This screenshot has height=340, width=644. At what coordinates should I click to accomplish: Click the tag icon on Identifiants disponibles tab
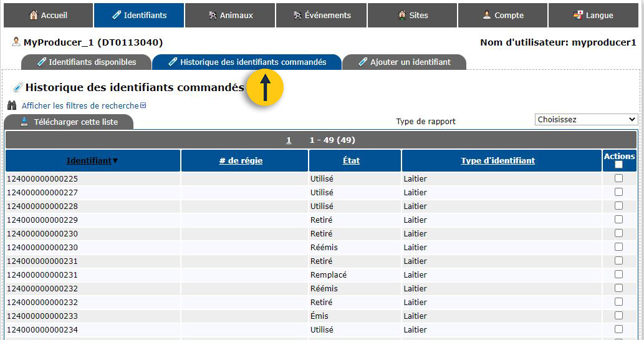[x=42, y=62]
